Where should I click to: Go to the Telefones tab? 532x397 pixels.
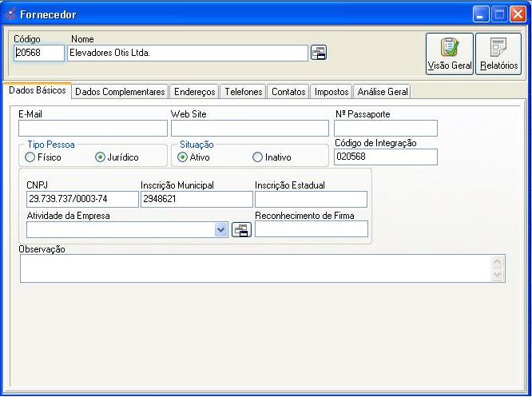point(243,92)
